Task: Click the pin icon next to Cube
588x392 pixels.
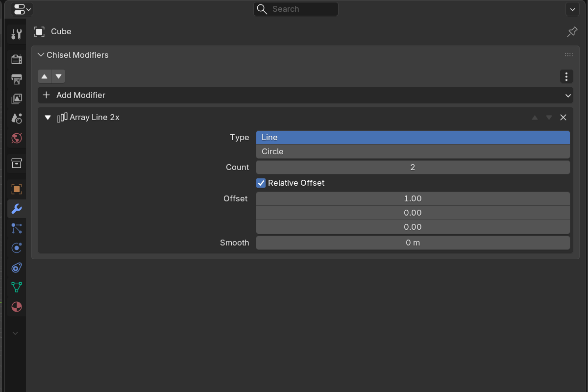Action: click(572, 32)
